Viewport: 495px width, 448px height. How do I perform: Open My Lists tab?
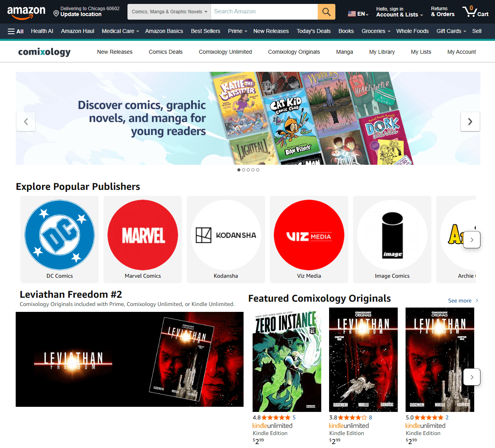421,52
